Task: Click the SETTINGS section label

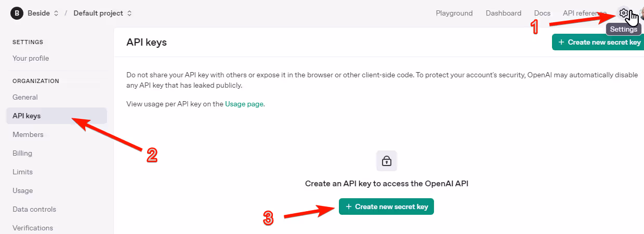Action: coord(28,42)
